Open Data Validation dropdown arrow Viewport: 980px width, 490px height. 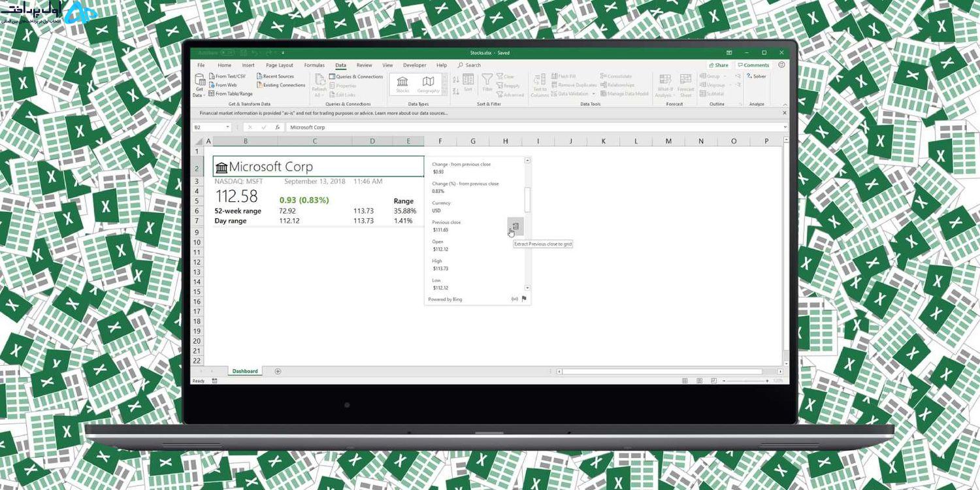[593, 94]
